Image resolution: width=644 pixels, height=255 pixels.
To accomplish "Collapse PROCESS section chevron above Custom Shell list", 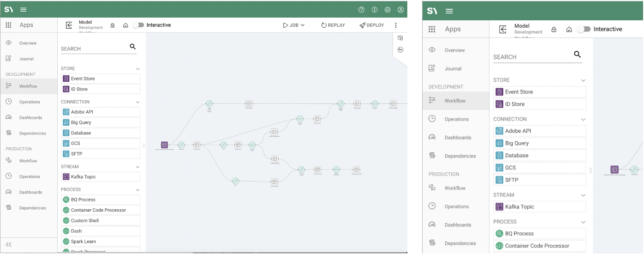I will click(137, 190).
